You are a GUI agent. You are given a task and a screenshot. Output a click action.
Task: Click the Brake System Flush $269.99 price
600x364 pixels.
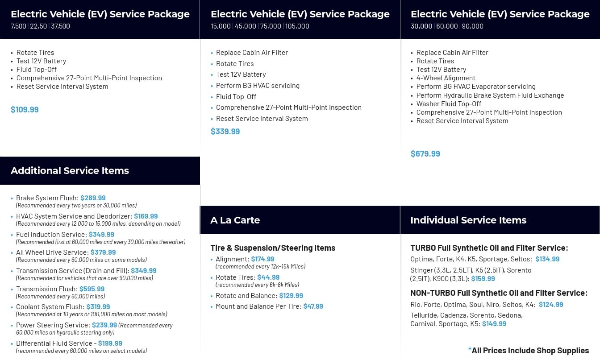pos(93,198)
